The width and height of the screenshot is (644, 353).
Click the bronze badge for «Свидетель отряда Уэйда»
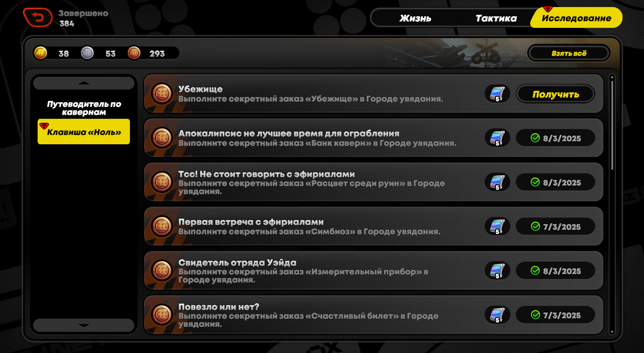point(162,270)
